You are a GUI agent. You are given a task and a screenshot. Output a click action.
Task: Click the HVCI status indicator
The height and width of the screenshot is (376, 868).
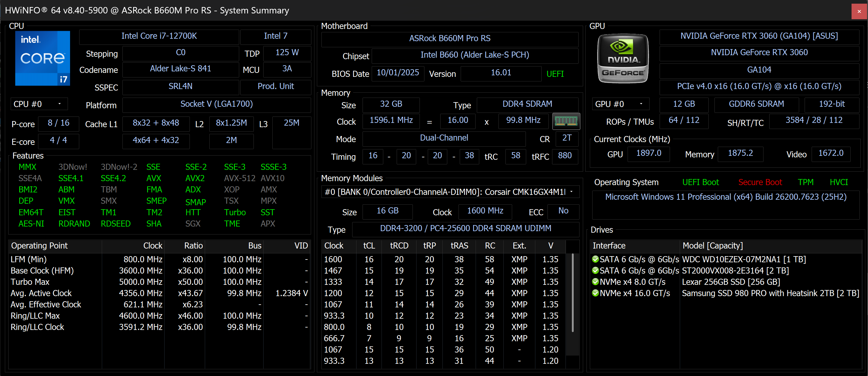coord(838,182)
